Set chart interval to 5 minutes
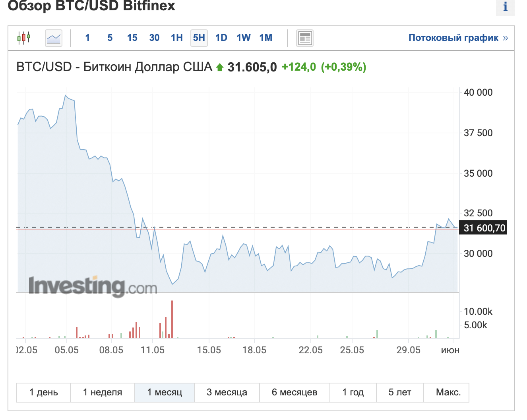This screenshot has height=420, width=527. pyautogui.click(x=110, y=38)
